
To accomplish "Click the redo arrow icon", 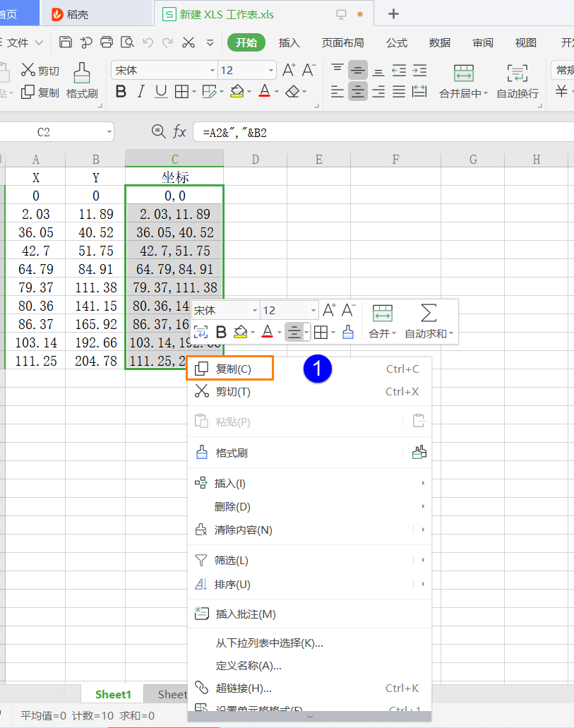I will pyautogui.click(x=167, y=42).
